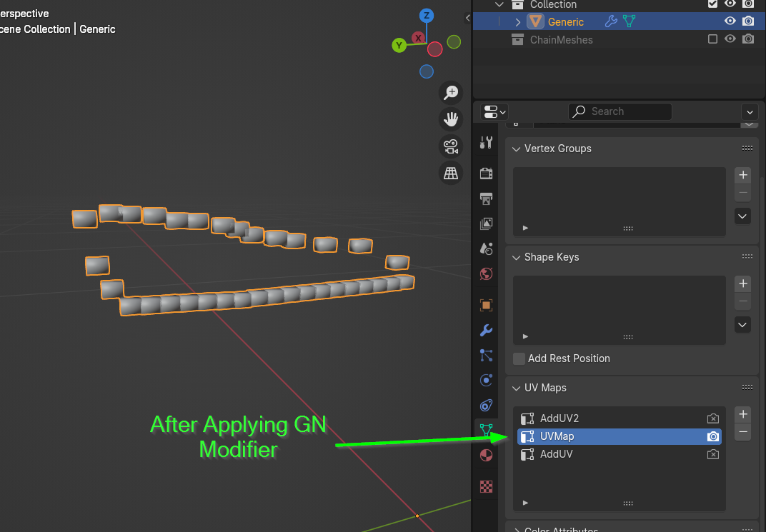The height and width of the screenshot is (532, 766).
Task: Open the Object Constraints tab
Action: click(x=486, y=405)
